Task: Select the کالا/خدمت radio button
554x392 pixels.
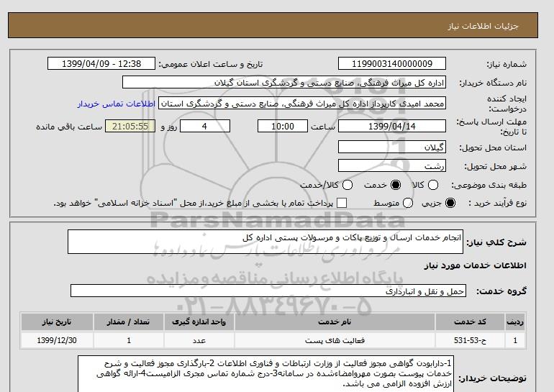Action: pyautogui.click(x=348, y=185)
